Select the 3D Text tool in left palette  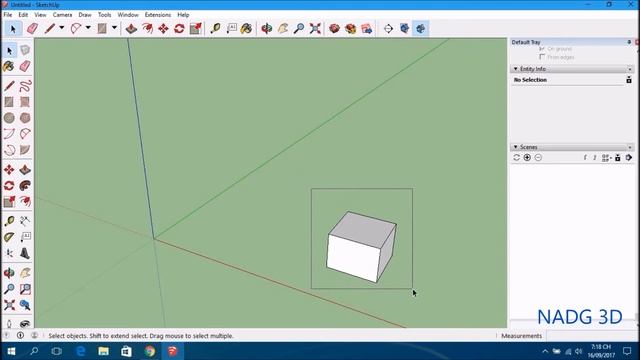tap(25, 253)
